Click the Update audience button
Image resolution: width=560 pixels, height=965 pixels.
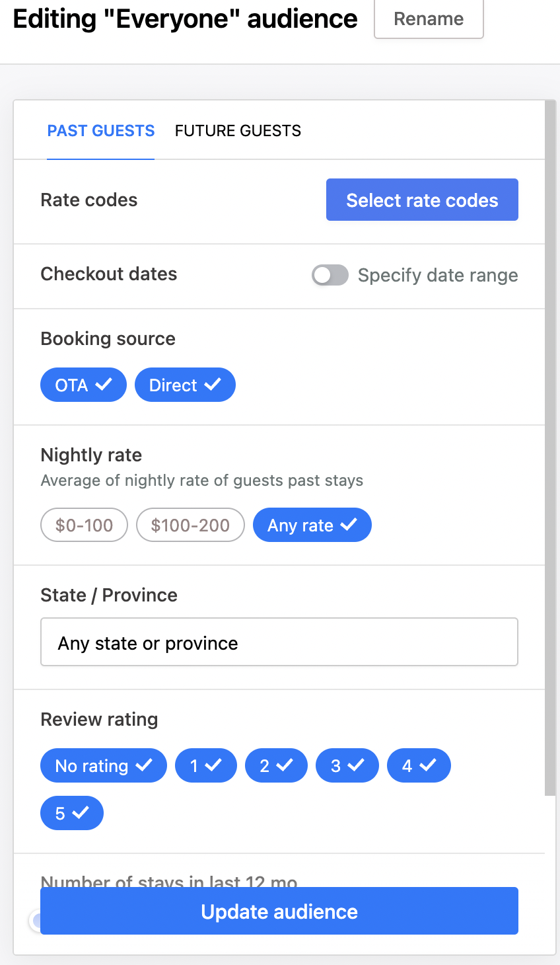(x=279, y=911)
